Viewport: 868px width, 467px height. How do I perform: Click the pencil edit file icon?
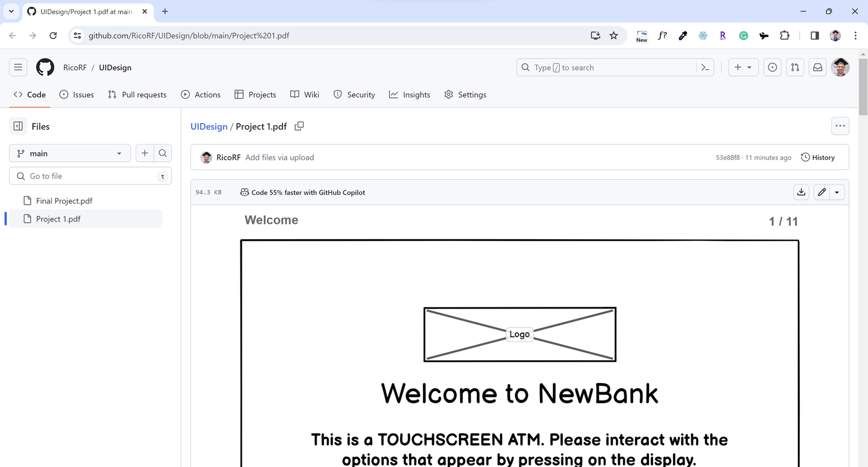(822, 192)
